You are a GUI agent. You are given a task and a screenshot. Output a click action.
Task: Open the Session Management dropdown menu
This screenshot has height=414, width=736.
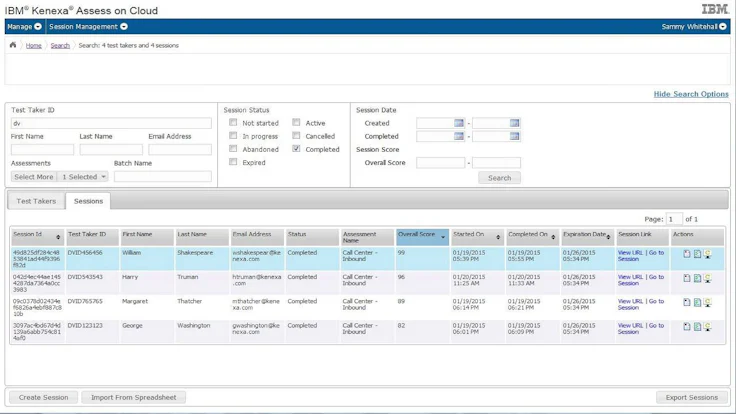click(x=88, y=27)
